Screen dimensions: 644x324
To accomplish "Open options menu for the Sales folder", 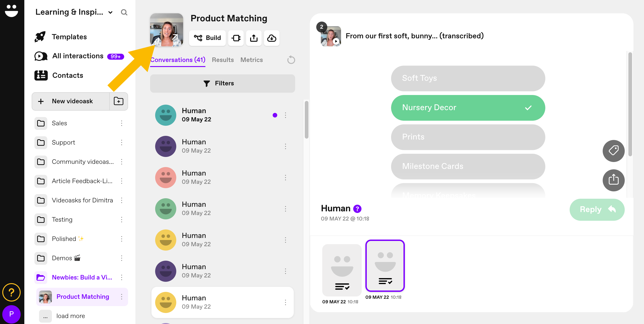I will [x=121, y=123].
